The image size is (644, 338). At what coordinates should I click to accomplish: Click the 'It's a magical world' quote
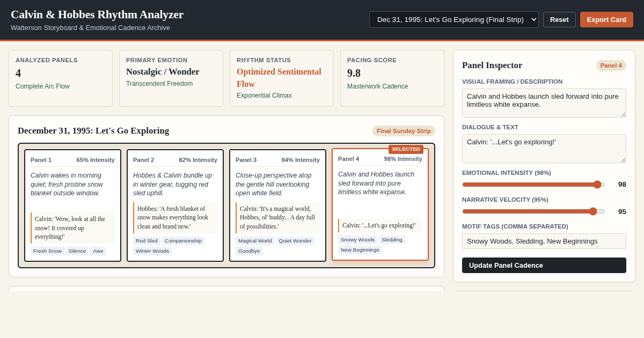(x=277, y=218)
